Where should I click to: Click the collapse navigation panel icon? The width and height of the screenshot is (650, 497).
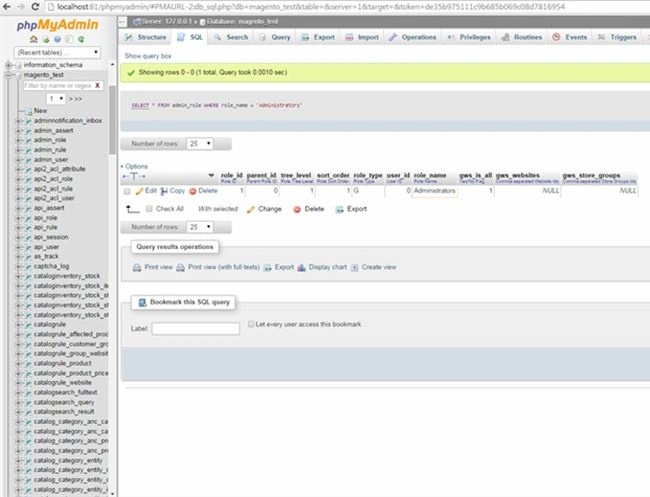[x=122, y=22]
